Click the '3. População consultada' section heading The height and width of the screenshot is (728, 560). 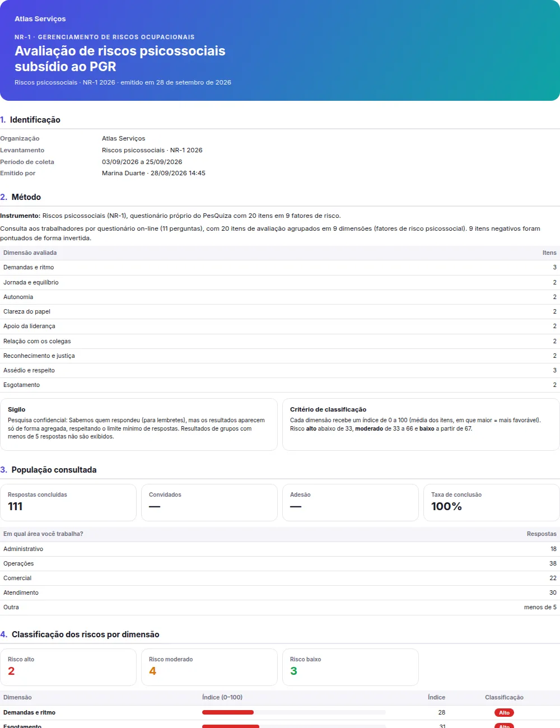48,470
